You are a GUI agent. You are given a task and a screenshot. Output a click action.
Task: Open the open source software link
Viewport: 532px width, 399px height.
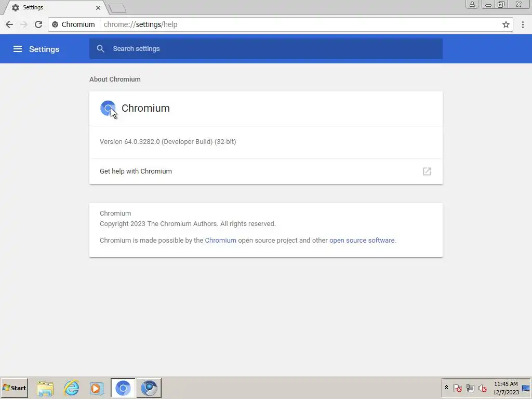click(362, 240)
